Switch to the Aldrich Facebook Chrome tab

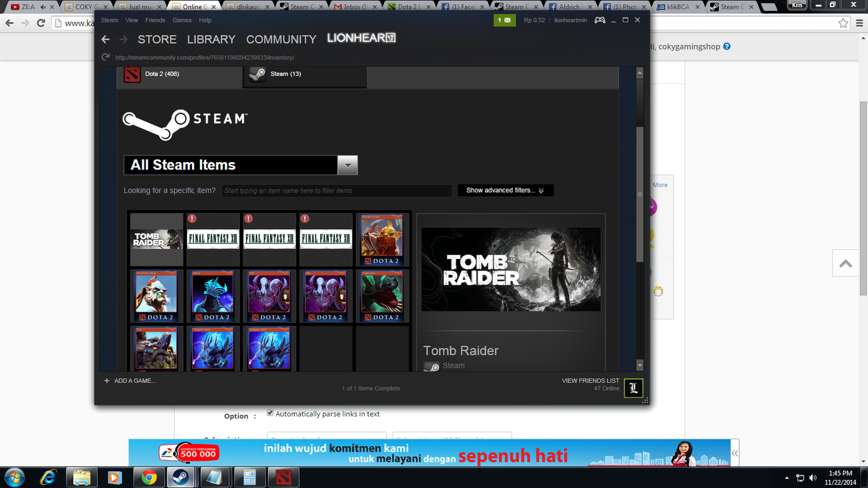(x=570, y=7)
